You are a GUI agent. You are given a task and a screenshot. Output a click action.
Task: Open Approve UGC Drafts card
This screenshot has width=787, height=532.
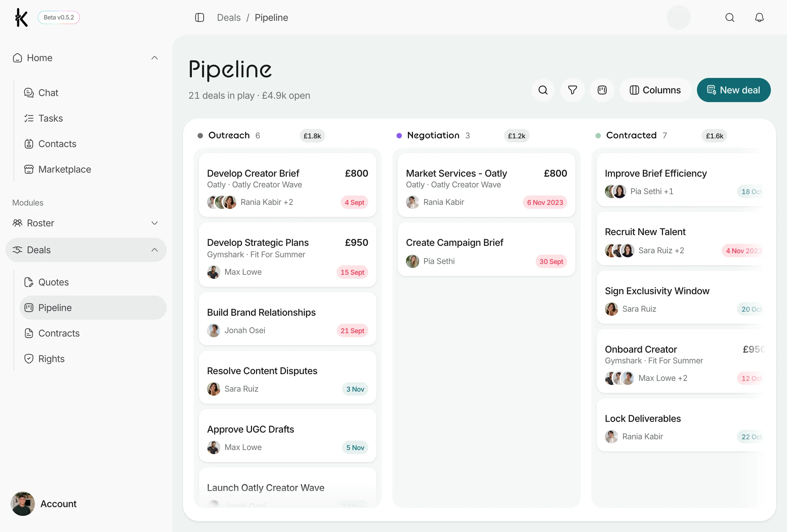pyautogui.click(x=288, y=436)
